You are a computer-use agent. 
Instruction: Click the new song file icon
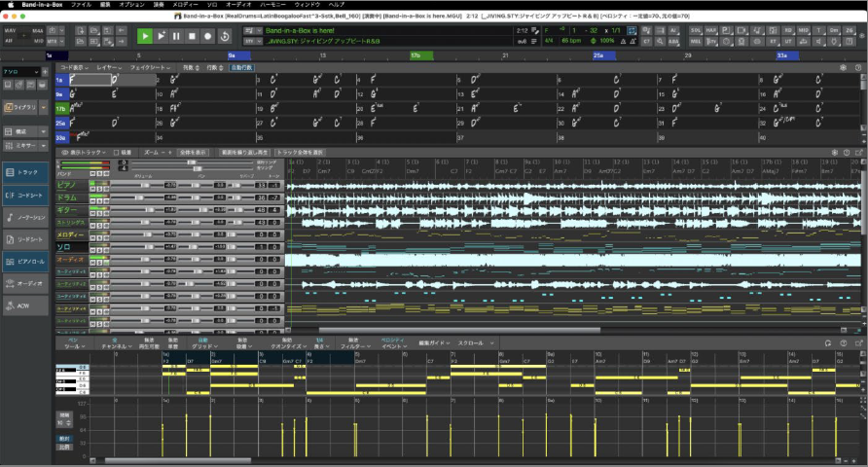coord(81,30)
